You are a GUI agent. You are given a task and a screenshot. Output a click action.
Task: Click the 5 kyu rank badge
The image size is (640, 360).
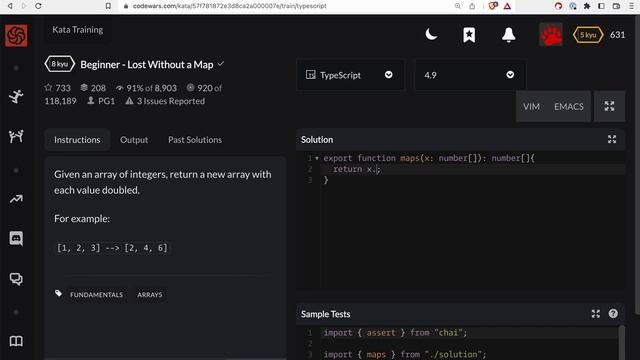(588, 35)
